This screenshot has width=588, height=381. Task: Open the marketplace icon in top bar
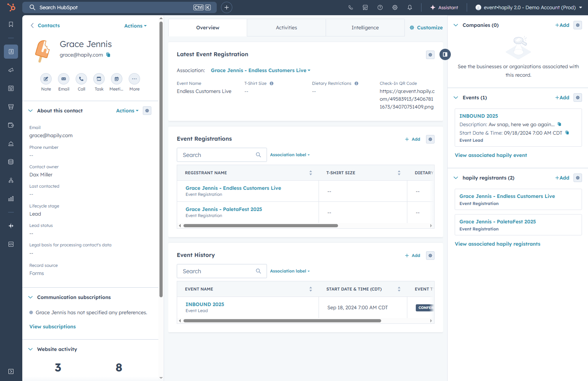[365, 7]
